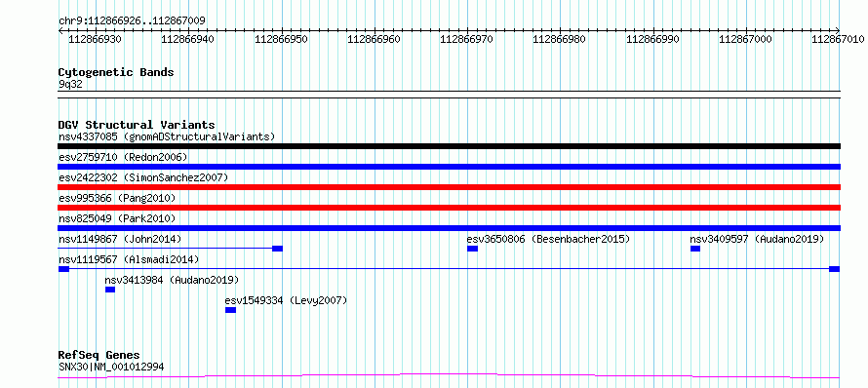Open the nsv1149867 (John2014) variant label
This screenshot has height=388, width=868.
point(120,239)
